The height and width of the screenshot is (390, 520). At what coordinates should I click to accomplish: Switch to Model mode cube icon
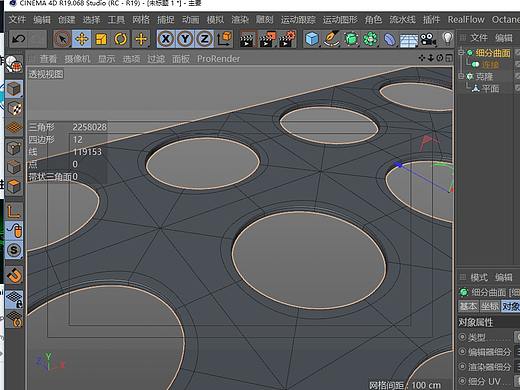[x=14, y=89]
